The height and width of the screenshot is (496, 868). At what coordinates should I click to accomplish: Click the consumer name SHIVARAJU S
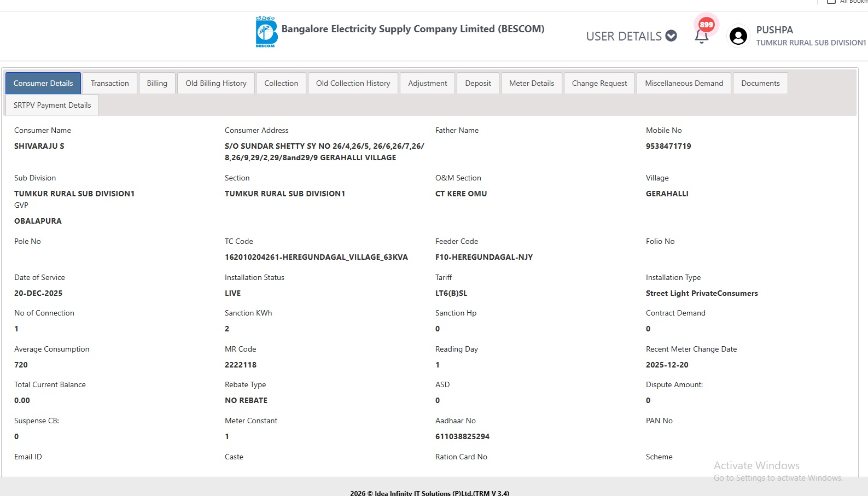coord(39,146)
